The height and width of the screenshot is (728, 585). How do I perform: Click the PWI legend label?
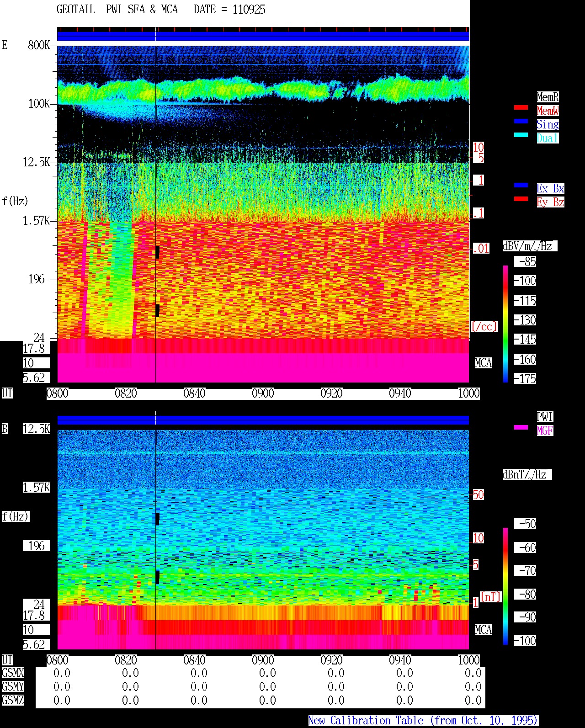coord(545,417)
